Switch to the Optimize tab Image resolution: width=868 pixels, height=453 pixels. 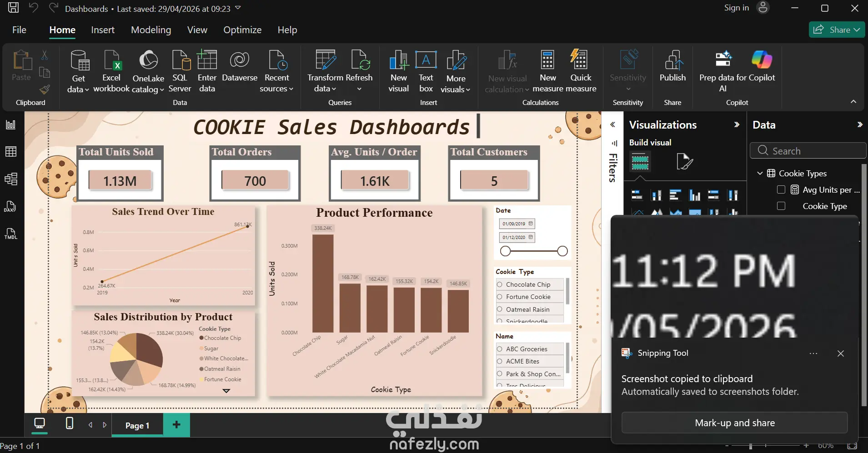242,30
